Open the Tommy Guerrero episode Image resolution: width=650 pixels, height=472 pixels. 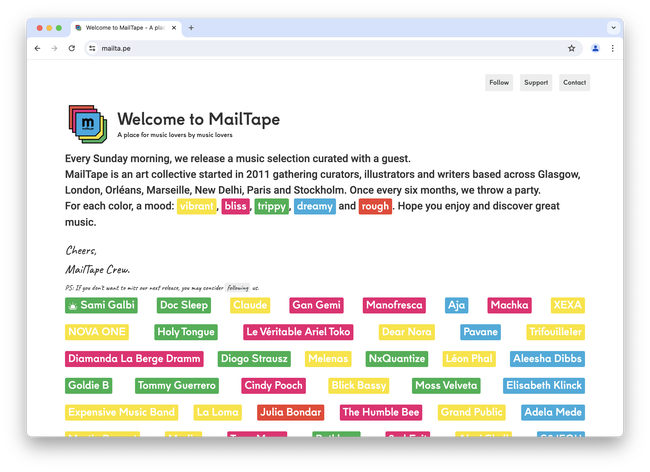tap(177, 386)
